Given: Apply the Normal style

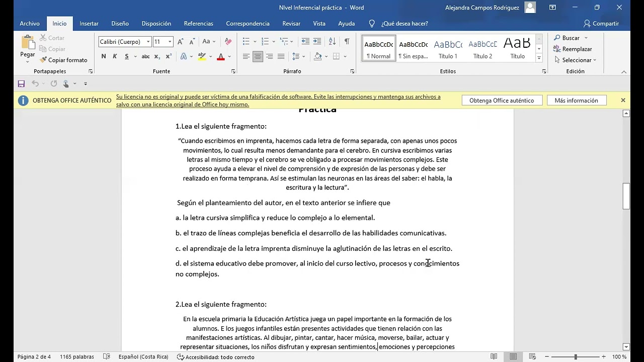Looking at the screenshot, I should click(378, 48).
